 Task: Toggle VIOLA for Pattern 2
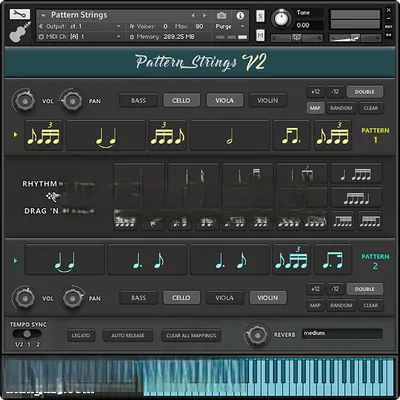pos(225,298)
